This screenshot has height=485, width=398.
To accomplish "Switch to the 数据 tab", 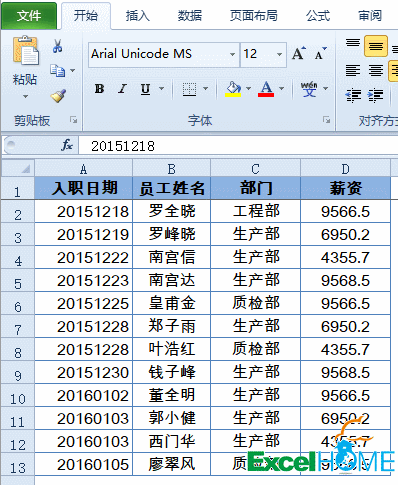I will (x=190, y=16).
